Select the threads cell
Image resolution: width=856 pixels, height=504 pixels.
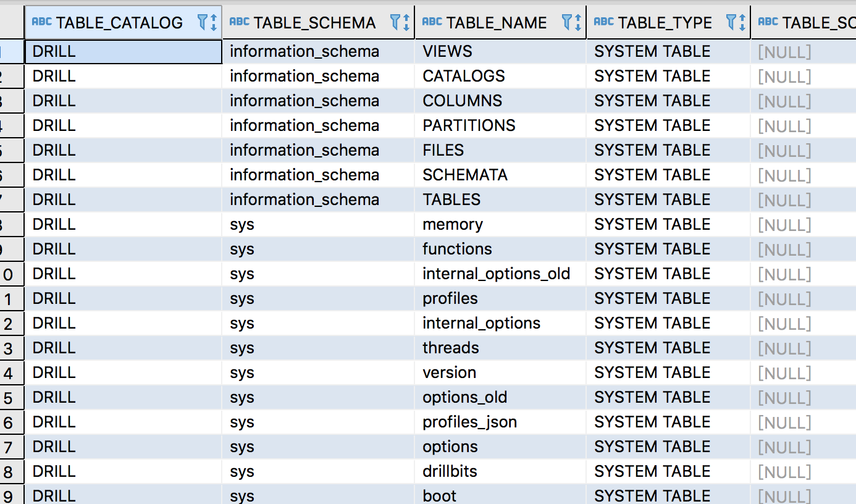point(501,348)
